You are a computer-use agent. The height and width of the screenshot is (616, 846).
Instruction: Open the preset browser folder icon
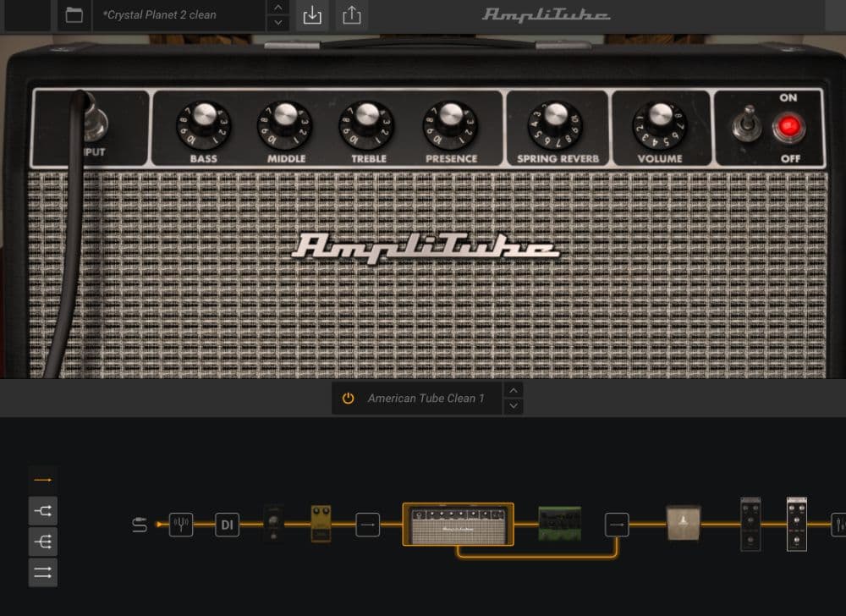click(x=73, y=14)
